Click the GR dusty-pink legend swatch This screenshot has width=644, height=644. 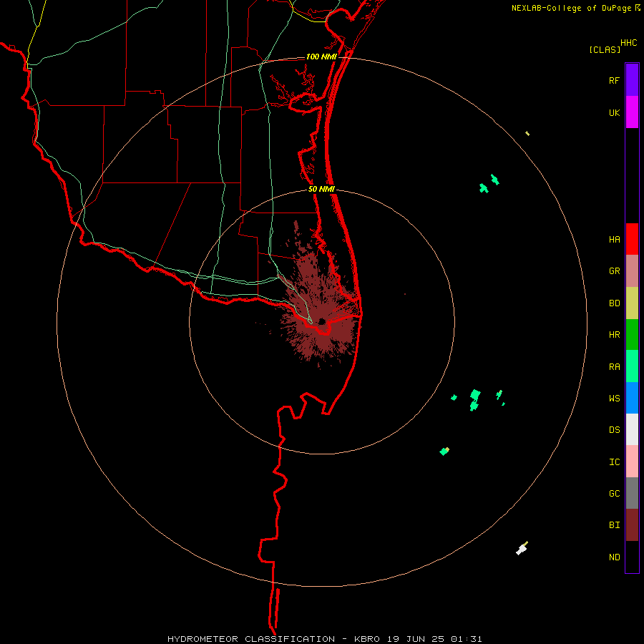(632, 271)
